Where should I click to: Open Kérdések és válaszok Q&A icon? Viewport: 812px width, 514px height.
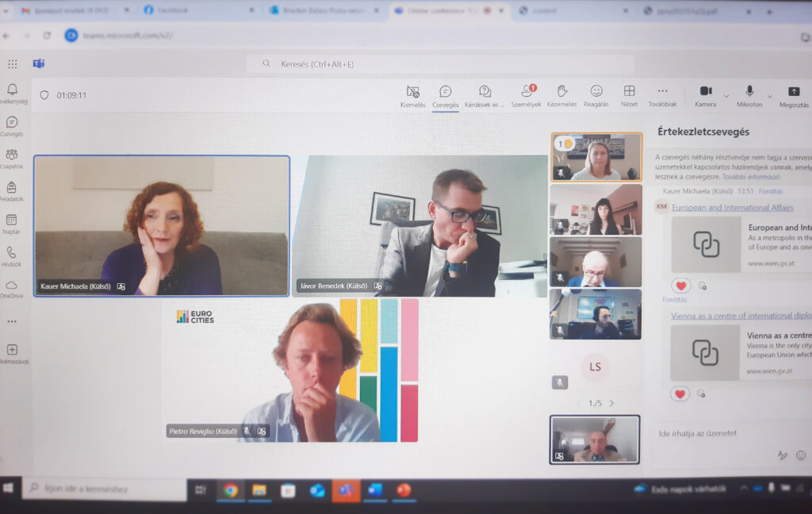[x=485, y=92]
